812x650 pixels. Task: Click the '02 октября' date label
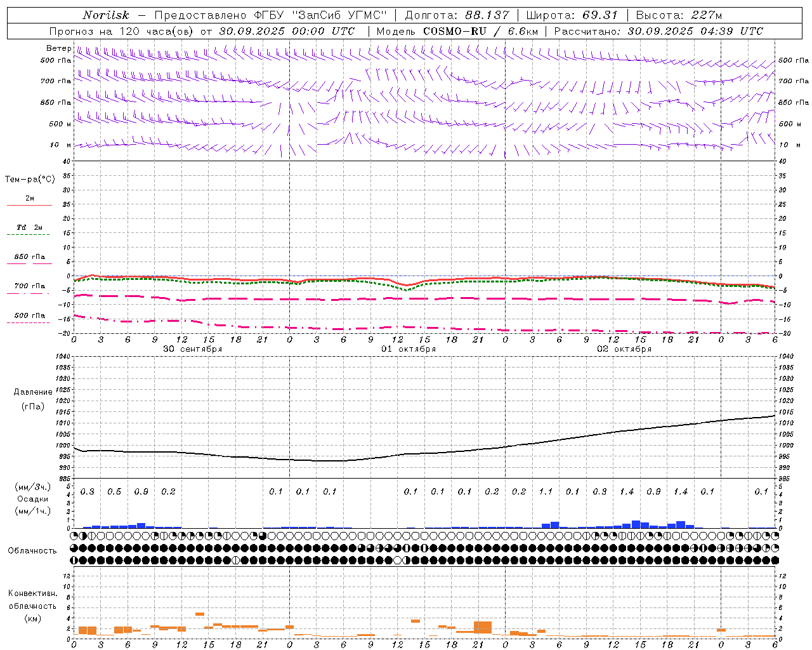pyautogui.click(x=624, y=349)
